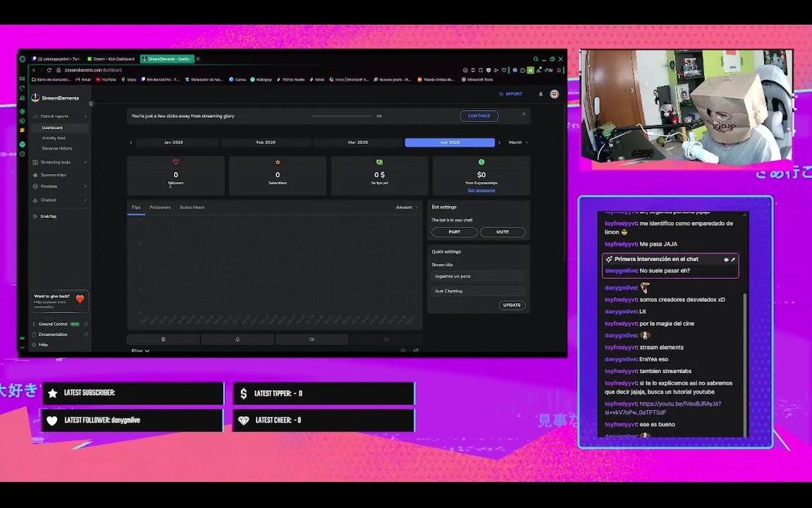The height and width of the screenshot is (508, 812).
Task: Collapse the Data & reports section
Action: (x=60, y=116)
